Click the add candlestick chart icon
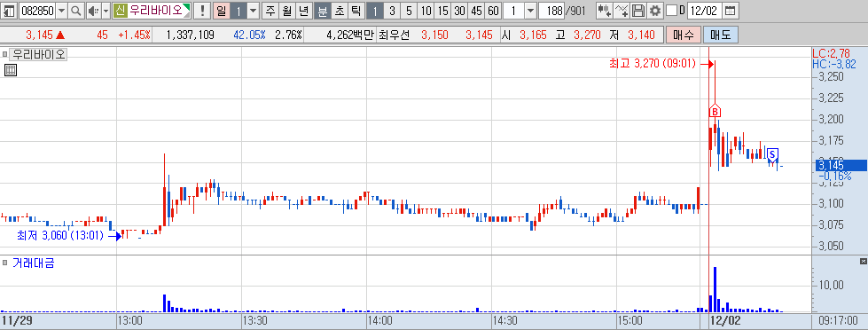This screenshot has height=330, width=868. click(x=605, y=11)
